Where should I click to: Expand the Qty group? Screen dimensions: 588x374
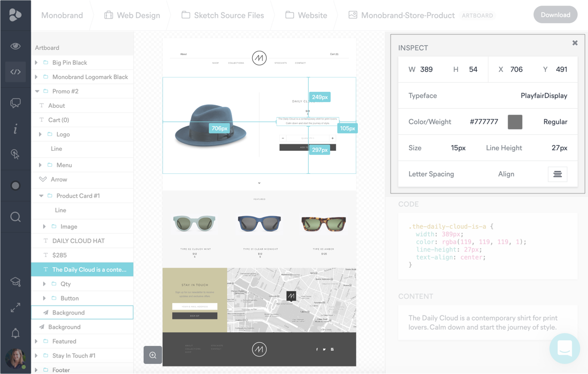[x=45, y=284]
